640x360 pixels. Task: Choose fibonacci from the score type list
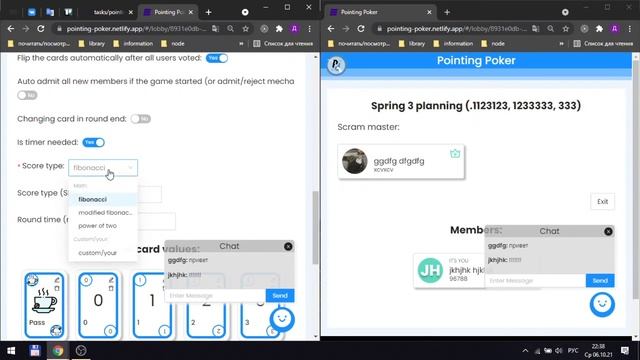pos(103,199)
